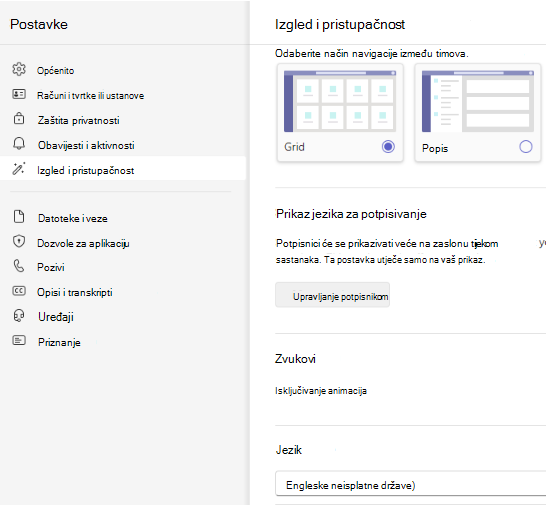Click the caption card icon beside Priznanje

coord(19,340)
